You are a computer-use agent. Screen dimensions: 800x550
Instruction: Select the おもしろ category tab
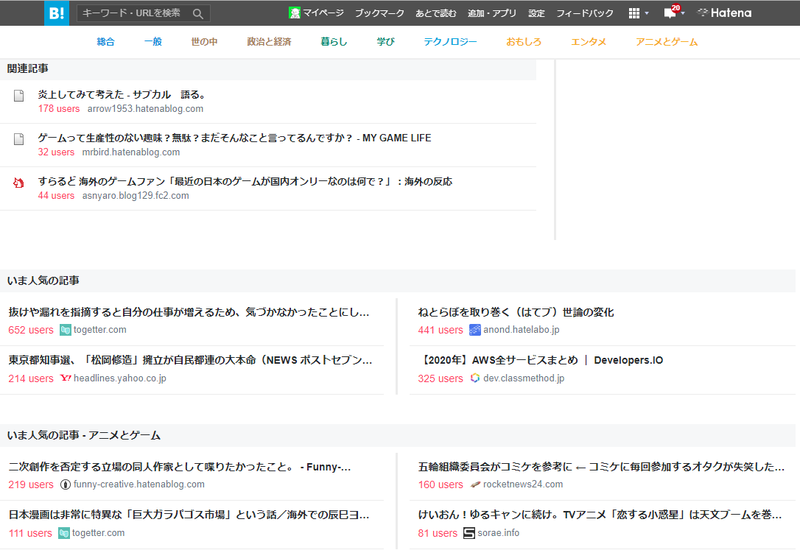click(523, 42)
